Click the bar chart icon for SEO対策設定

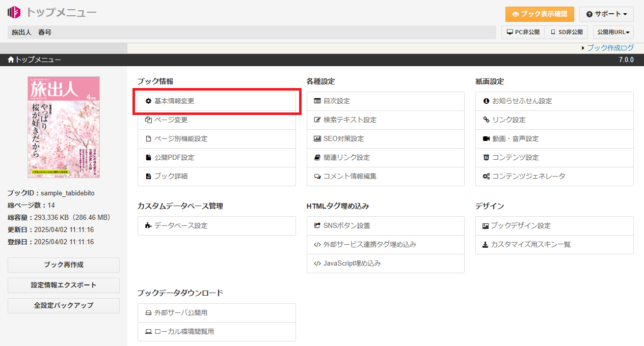317,139
